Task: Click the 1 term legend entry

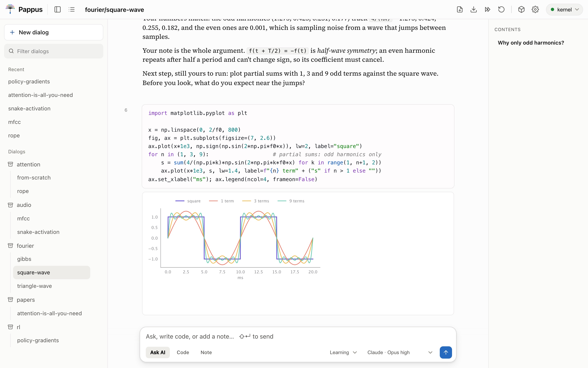Action: pyautogui.click(x=221, y=201)
